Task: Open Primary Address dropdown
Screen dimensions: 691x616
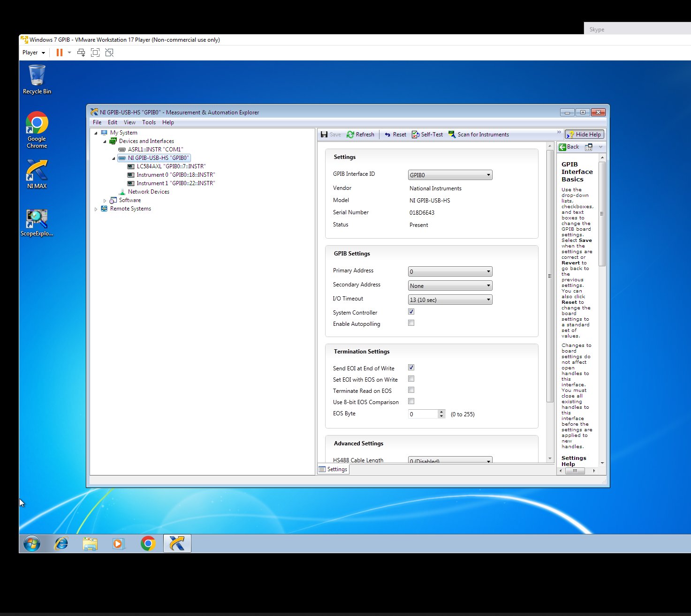Action: (450, 271)
